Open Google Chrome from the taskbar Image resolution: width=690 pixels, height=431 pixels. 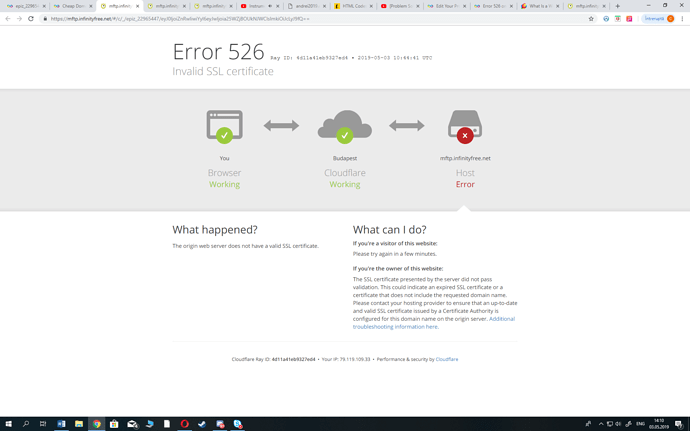click(x=96, y=424)
